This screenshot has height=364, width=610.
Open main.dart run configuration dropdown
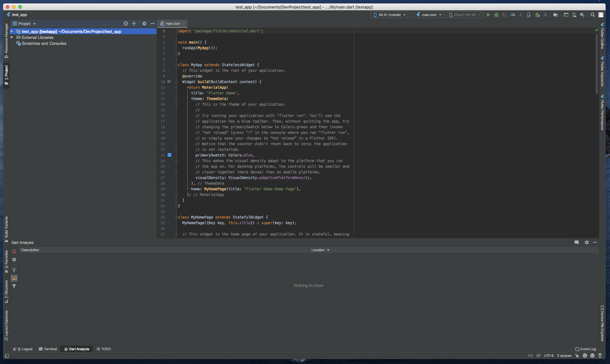tap(429, 15)
